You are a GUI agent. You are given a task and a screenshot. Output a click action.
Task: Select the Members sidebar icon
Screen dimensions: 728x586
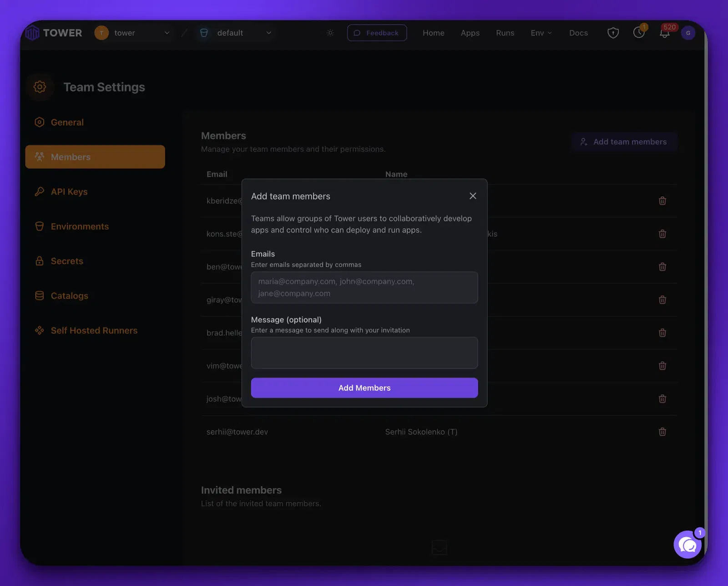pos(40,157)
